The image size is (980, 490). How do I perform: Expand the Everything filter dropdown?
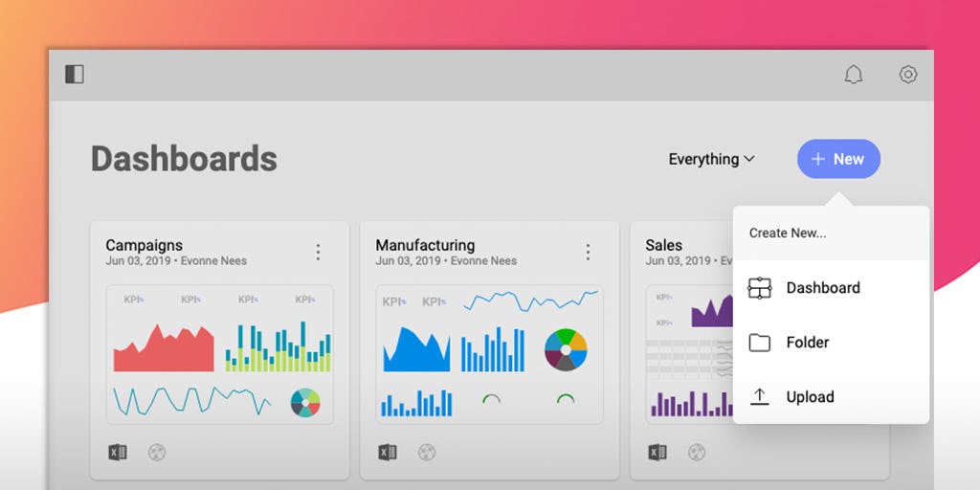(x=711, y=160)
